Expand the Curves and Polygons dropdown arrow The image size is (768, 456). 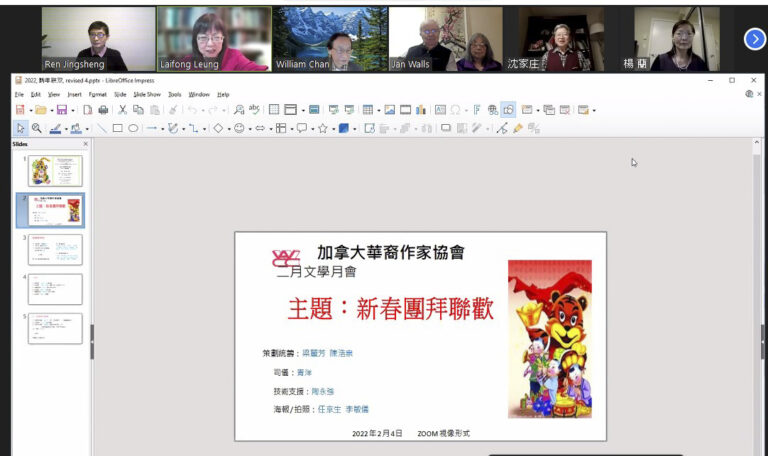pos(184,129)
